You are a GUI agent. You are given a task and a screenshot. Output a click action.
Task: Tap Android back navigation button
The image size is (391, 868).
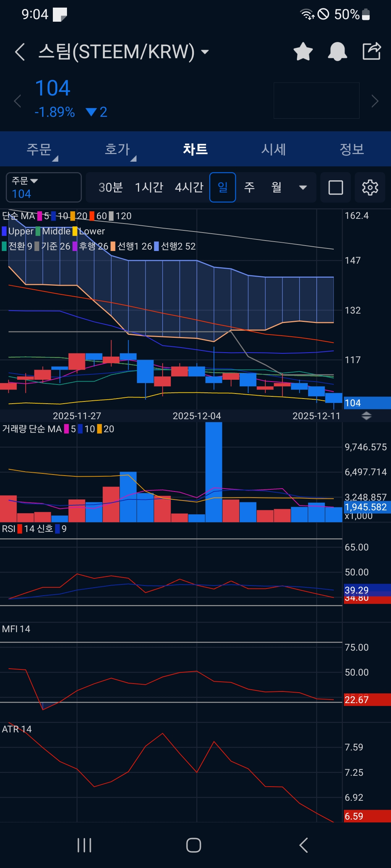tap(303, 845)
